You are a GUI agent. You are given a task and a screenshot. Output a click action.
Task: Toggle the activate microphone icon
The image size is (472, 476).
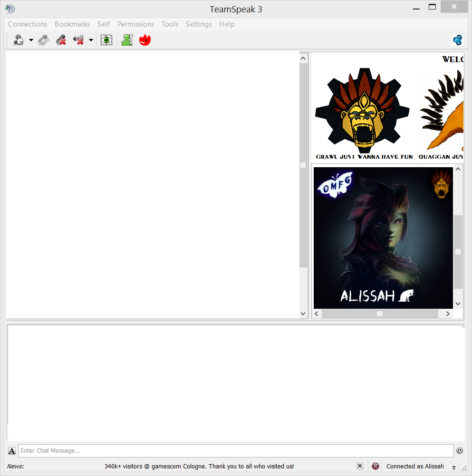point(43,40)
